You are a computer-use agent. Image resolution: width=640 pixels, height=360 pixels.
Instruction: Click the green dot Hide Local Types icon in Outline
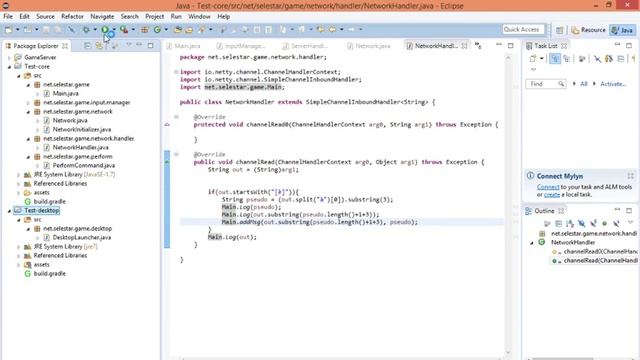pyautogui.click(x=604, y=223)
